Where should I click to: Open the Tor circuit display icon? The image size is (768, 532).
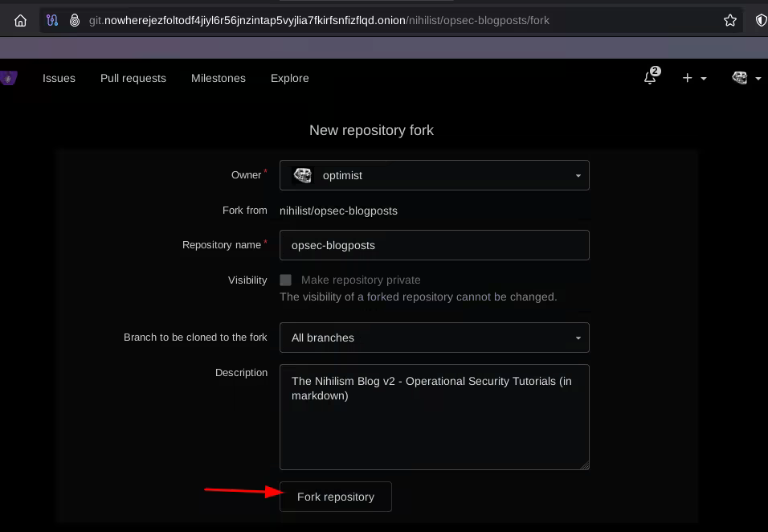pos(52,20)
